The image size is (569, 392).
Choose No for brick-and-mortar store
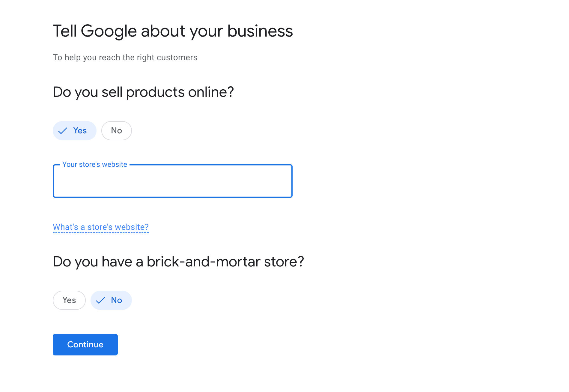[111, 300]
